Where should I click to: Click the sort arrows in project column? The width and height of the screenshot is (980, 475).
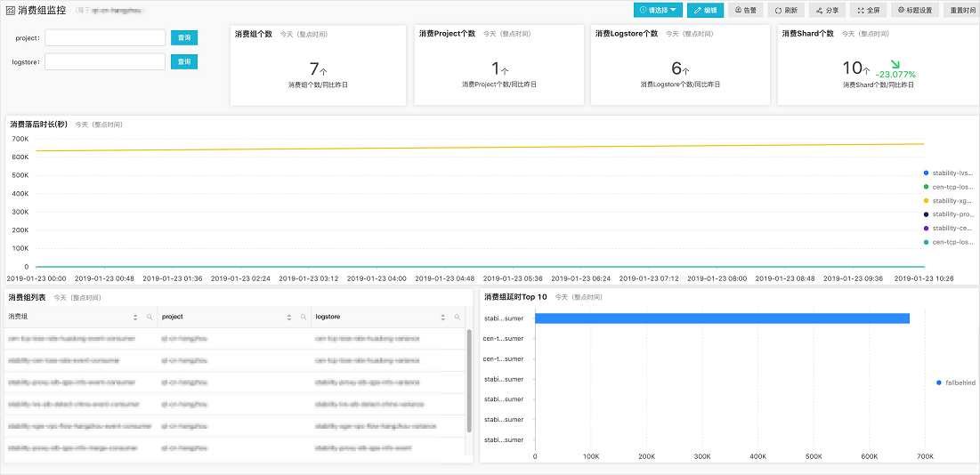[289, 317]
